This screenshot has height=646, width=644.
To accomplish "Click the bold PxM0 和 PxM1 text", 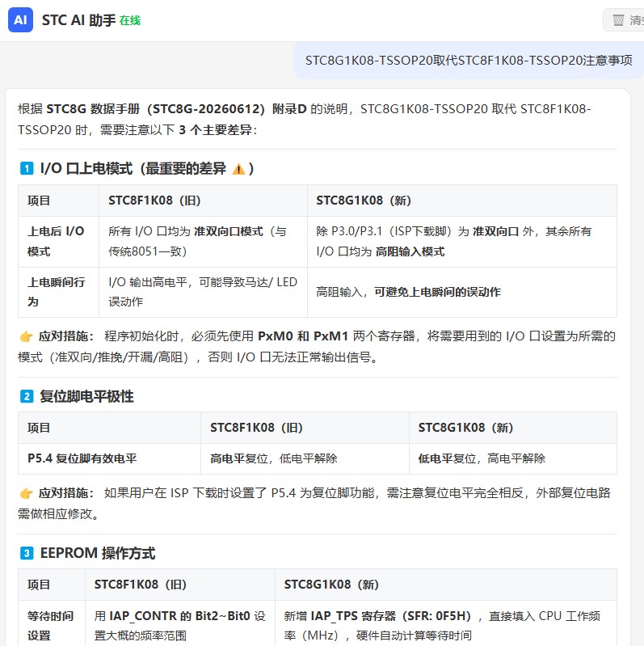I will (303, 336).
